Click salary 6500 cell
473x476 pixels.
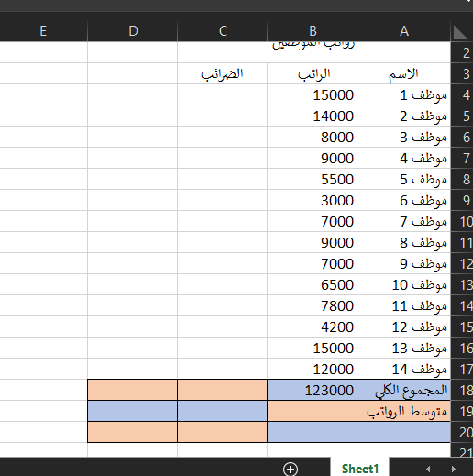pos(313,285)
